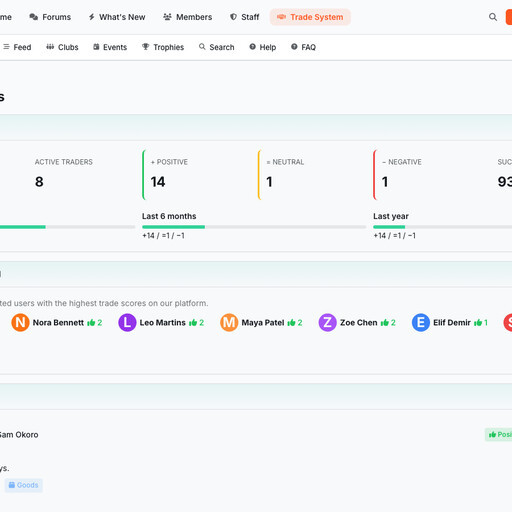Click the Zoe Chen name link
Viewport: 512px width, 512px height.
[359, 323]
